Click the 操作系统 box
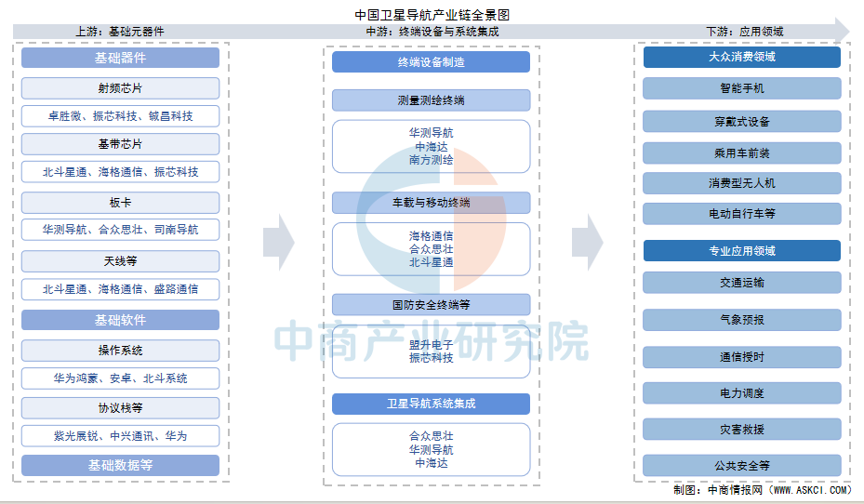 tap(120, 351)
